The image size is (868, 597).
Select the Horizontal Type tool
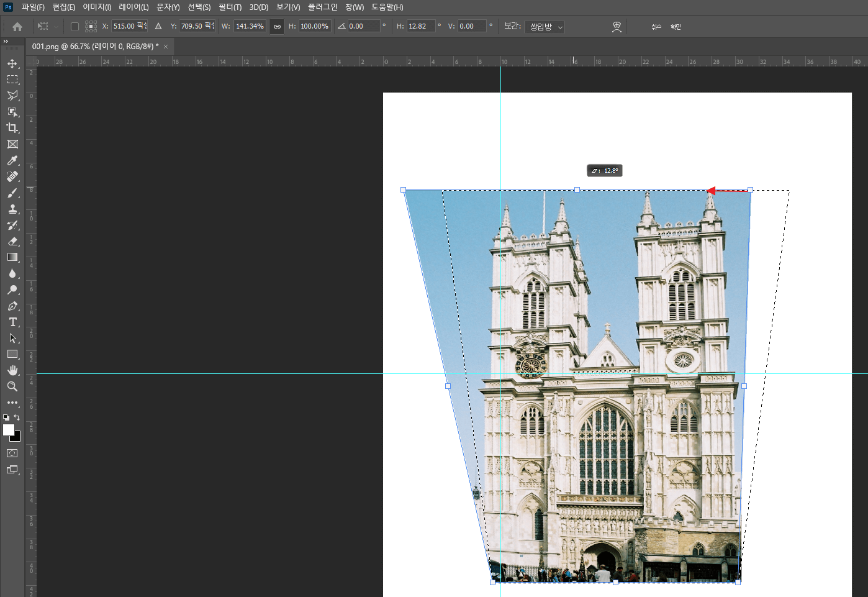(12, 322)
